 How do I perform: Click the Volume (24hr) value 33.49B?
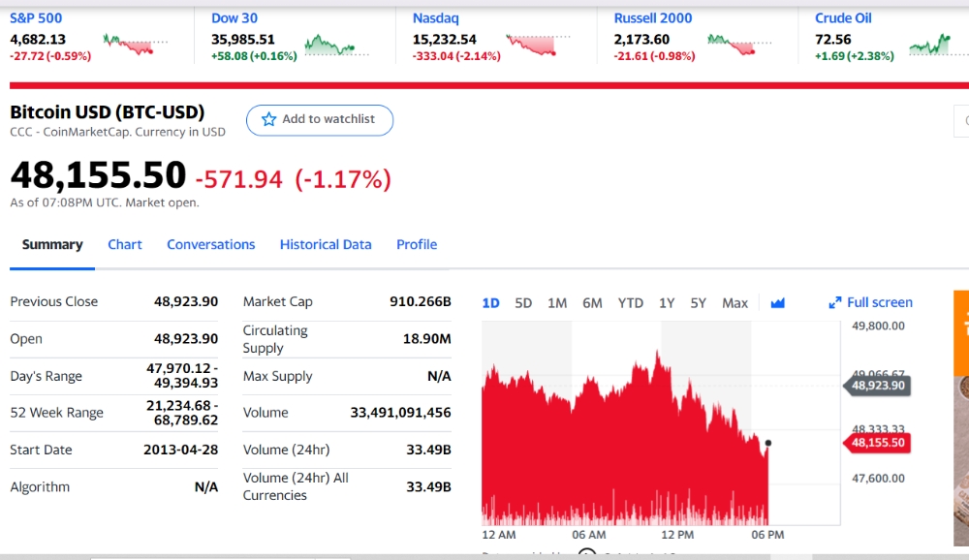click(x=428, y=450)
